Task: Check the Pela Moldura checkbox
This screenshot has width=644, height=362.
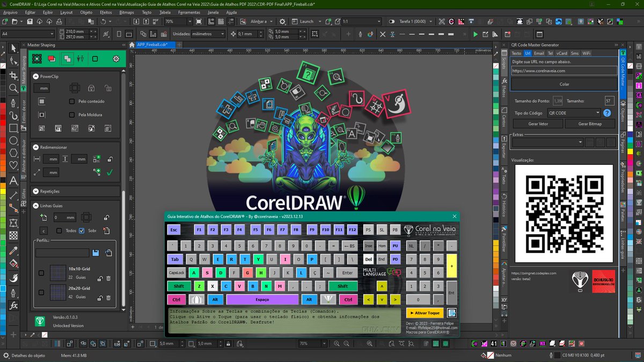Action: [72, 114]
